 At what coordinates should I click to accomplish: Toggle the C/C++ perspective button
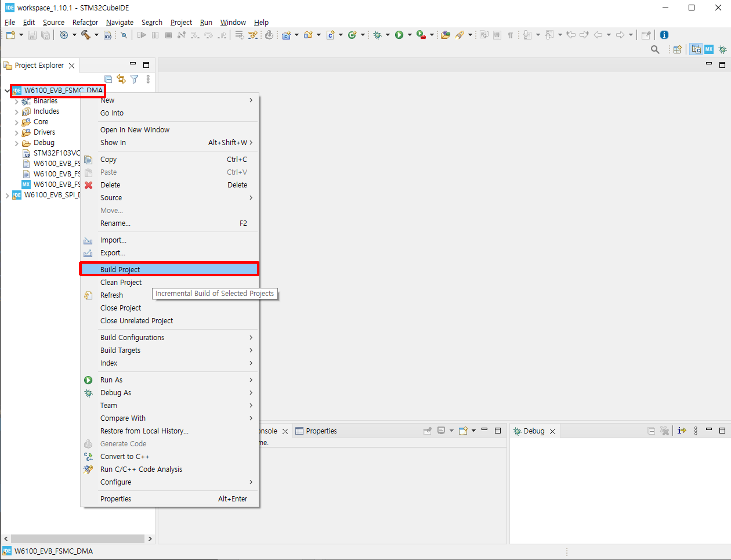click(x=696, y=49)
